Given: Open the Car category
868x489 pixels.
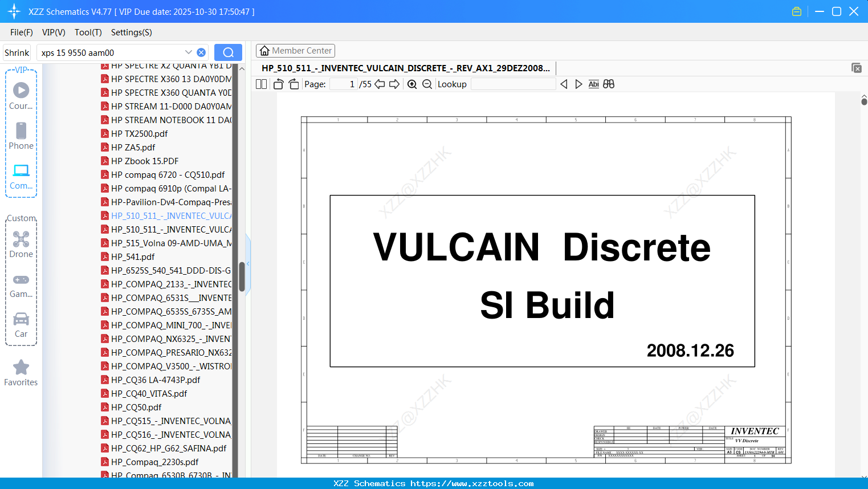Looking at the screenshot, I should 21,325.
